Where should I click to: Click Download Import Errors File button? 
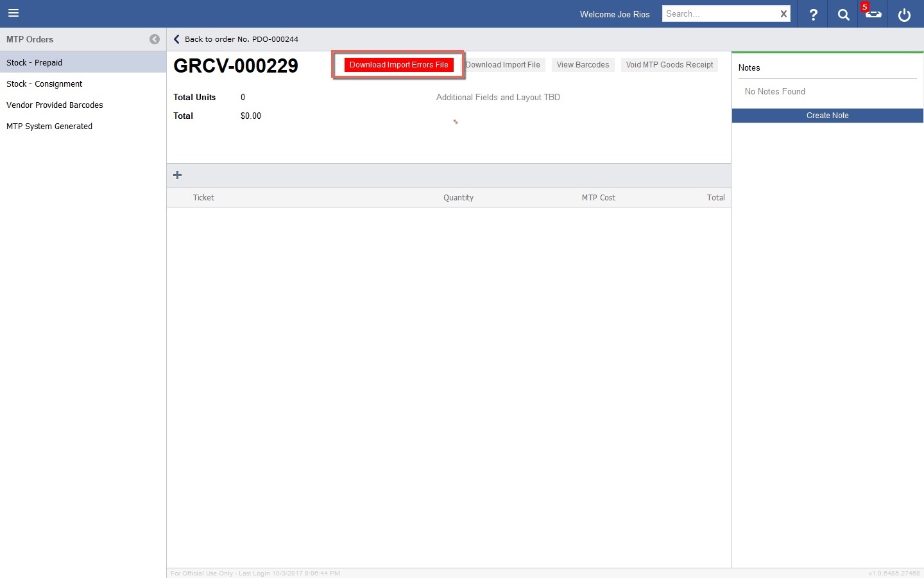[x=398, y=65]
